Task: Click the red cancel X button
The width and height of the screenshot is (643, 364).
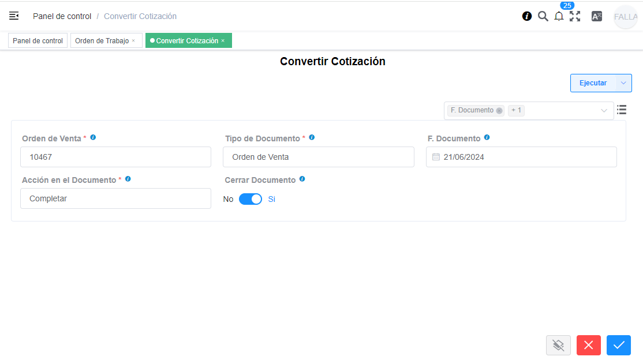Action: (588, 345)
